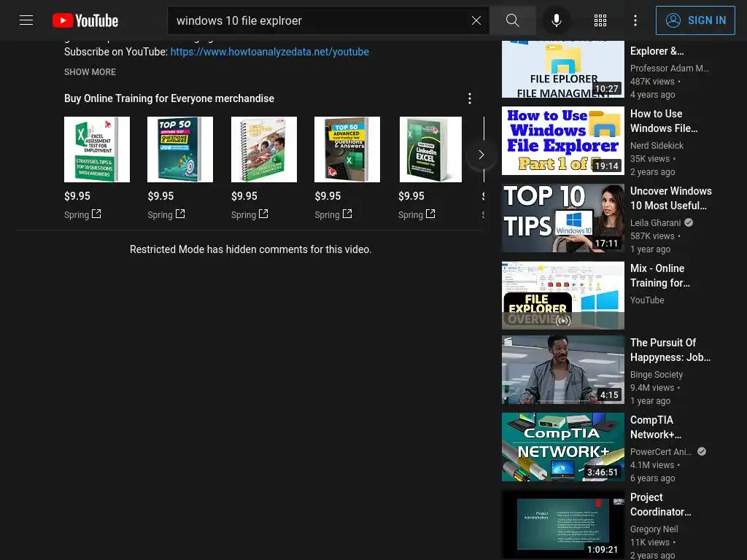
Task: Open Spring link under third book
Action: coord(249,214)
